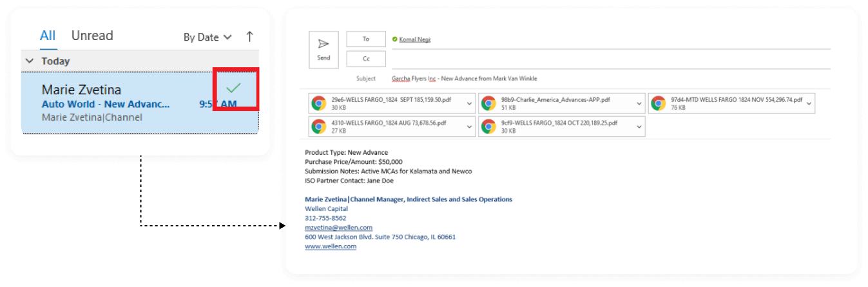Click the To button
This screenshot has width=868, height=287.
(x=366, y=39)
